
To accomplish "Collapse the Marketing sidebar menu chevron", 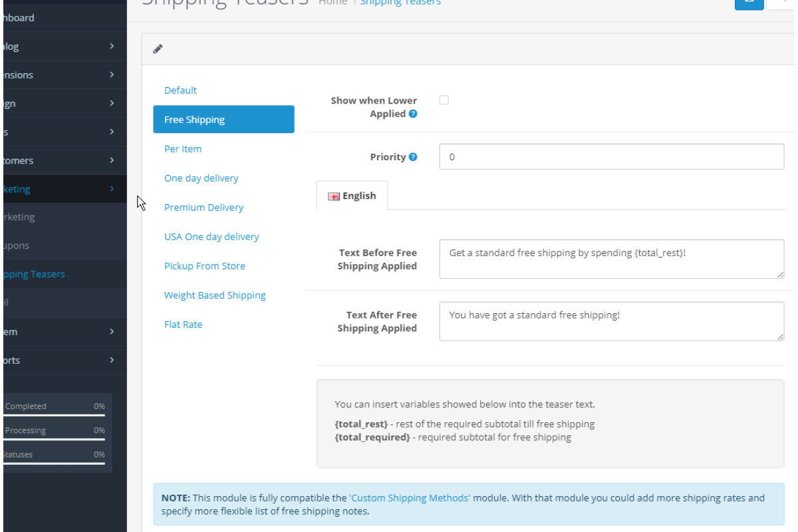I will point(112,189).
